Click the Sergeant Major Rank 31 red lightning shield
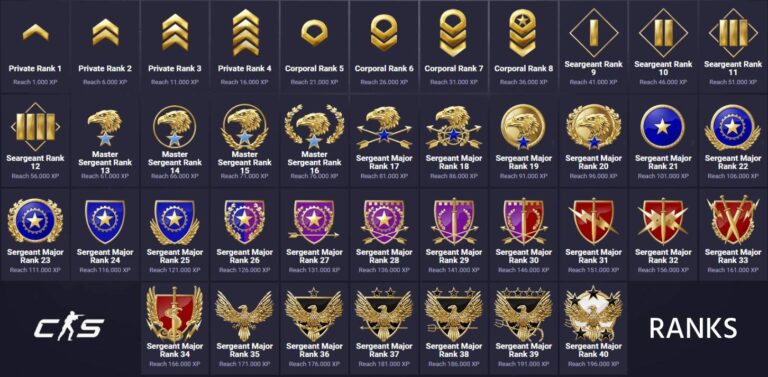 [593, 221]
